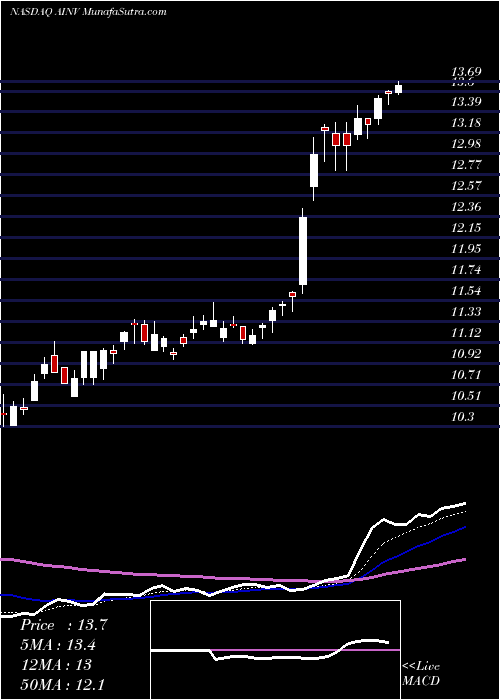The image size is (500, 700).
Task: Click the 12.57 price axis label
Action: [x=466, y=186]
